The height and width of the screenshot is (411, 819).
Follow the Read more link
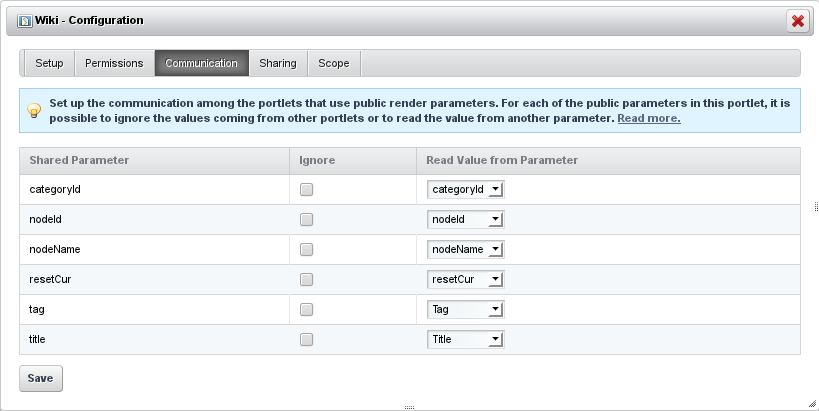coord(649,118)
